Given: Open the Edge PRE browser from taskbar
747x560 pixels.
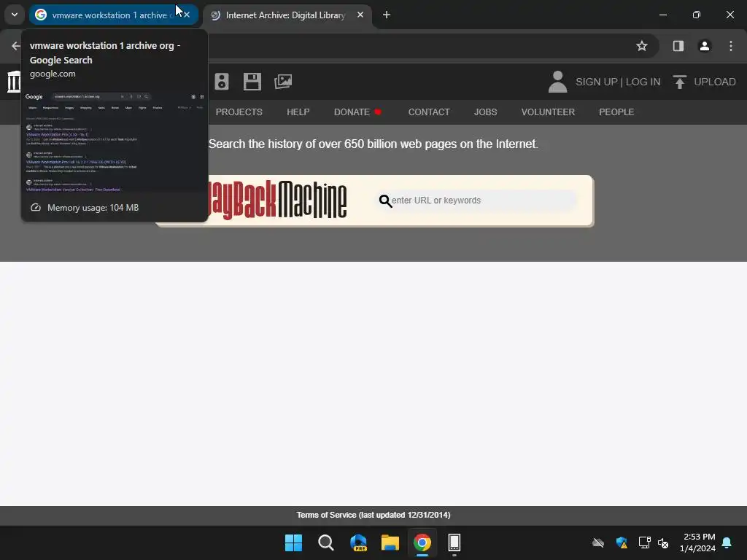Looking at the screenshot, I should point(358,542).
